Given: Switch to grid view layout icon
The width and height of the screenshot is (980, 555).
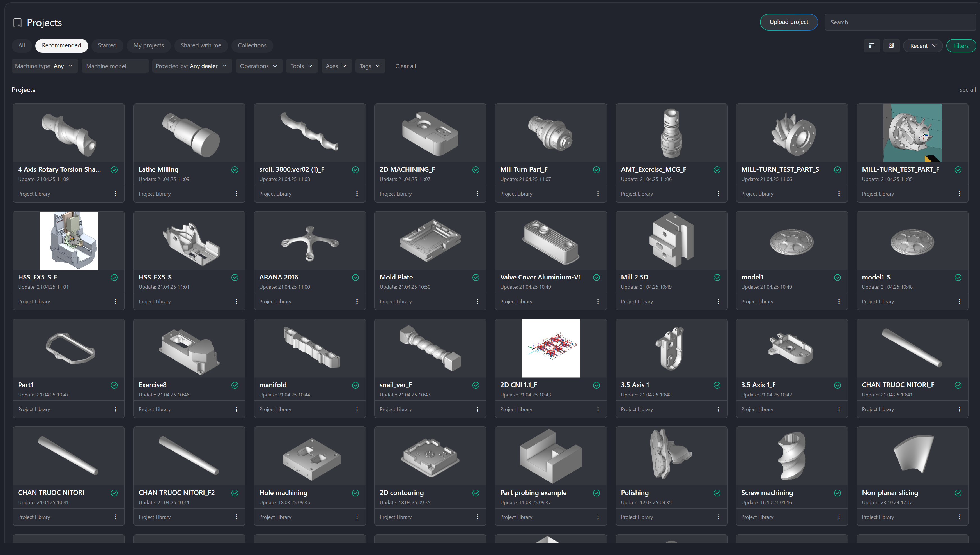Looking at the screenshot, I should (891, 46).
